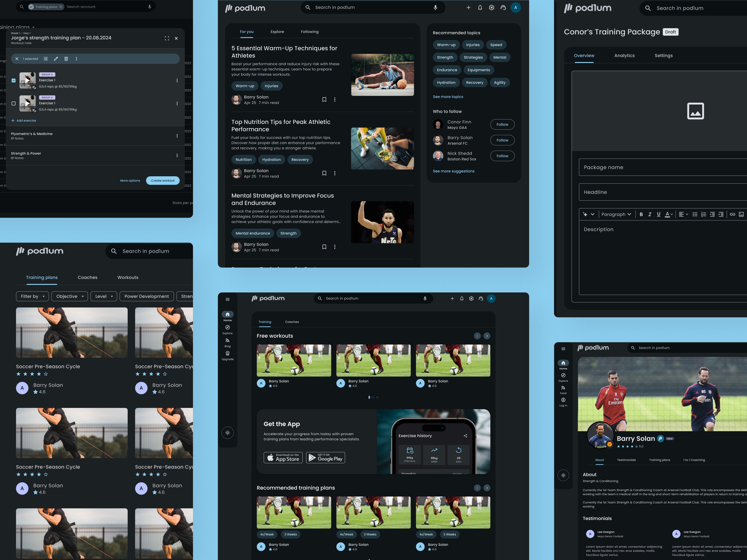
Task: Open the Paragraph style dropdown
Action: pyautogui.click(x=616, y=214)
